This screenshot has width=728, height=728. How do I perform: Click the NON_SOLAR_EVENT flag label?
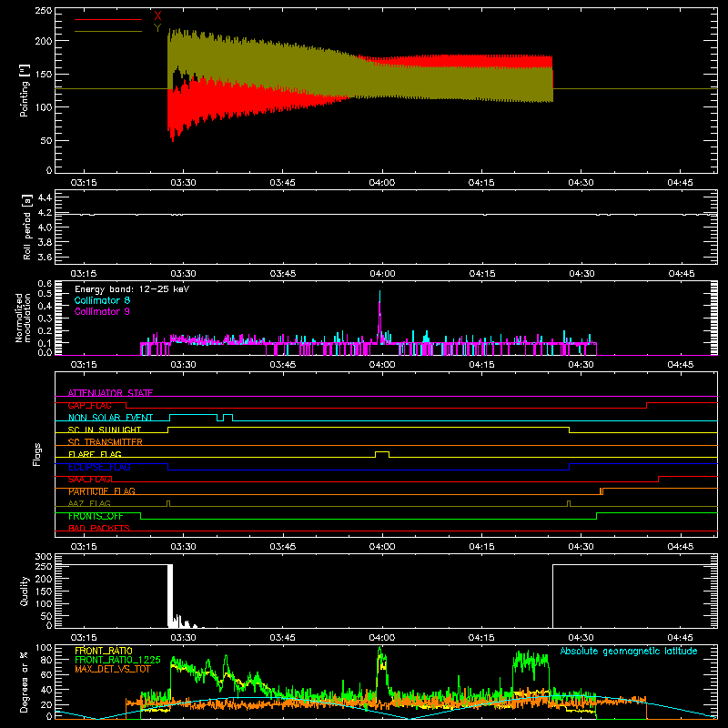(x=110, y=418)
